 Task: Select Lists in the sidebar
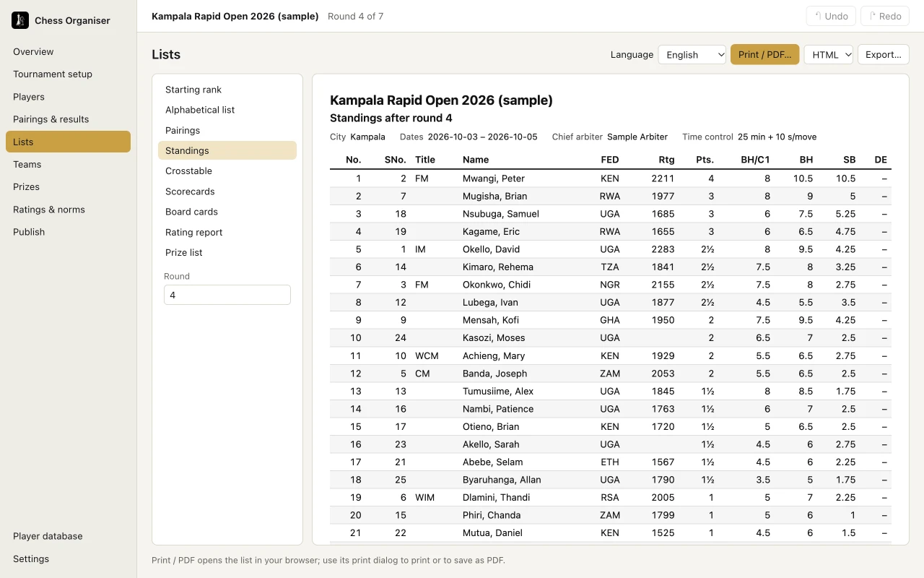(68, 142)
